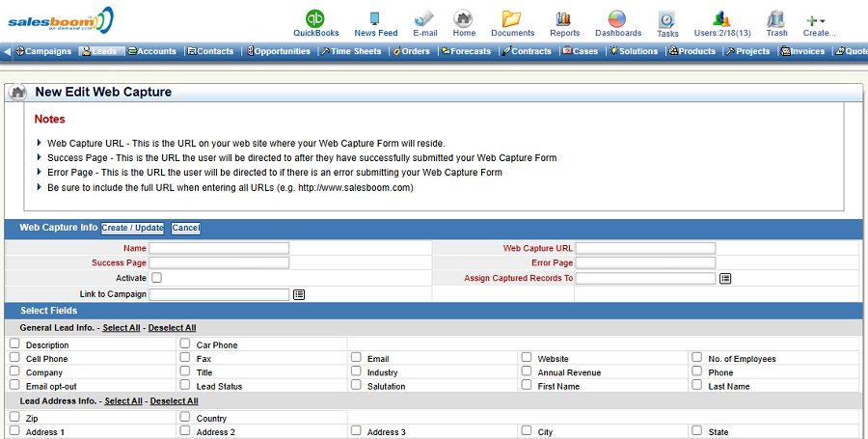
Task: Deselect All in Lead Address Info
Action: pyautogui.click(x=175, y=400)
